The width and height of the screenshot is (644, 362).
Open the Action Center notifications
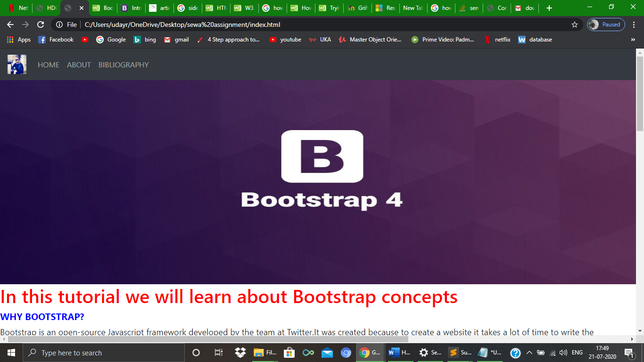pos(629,353)
